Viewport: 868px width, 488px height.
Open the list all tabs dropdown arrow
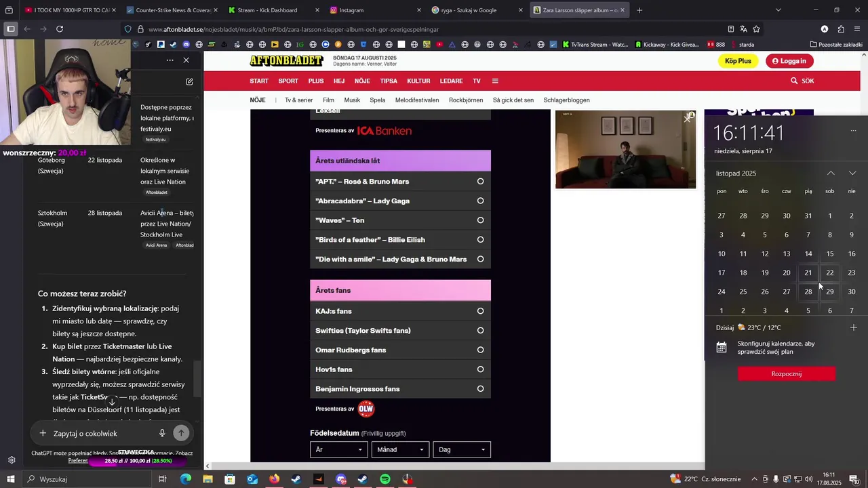pyautogui.click(x=778, y=10)
